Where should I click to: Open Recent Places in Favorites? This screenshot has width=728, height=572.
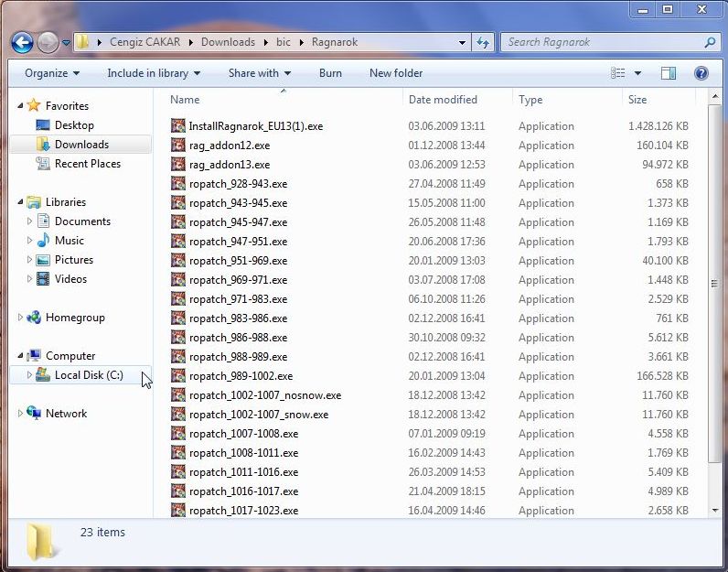pos(78,164)
